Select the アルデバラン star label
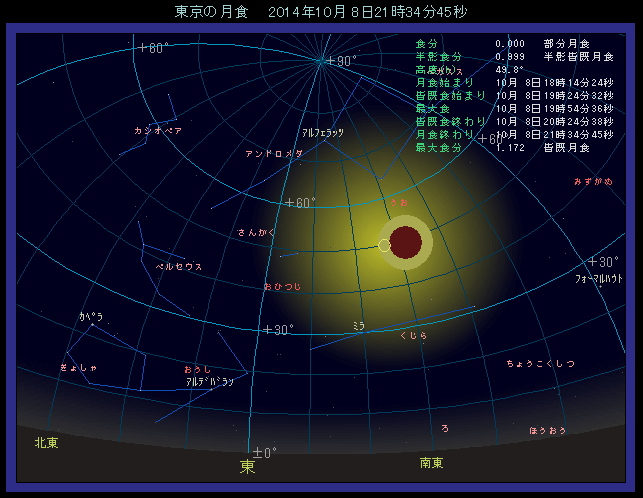The width and height of the screenshot is (643, 498). pyautogui.click(x=209, y=382)
